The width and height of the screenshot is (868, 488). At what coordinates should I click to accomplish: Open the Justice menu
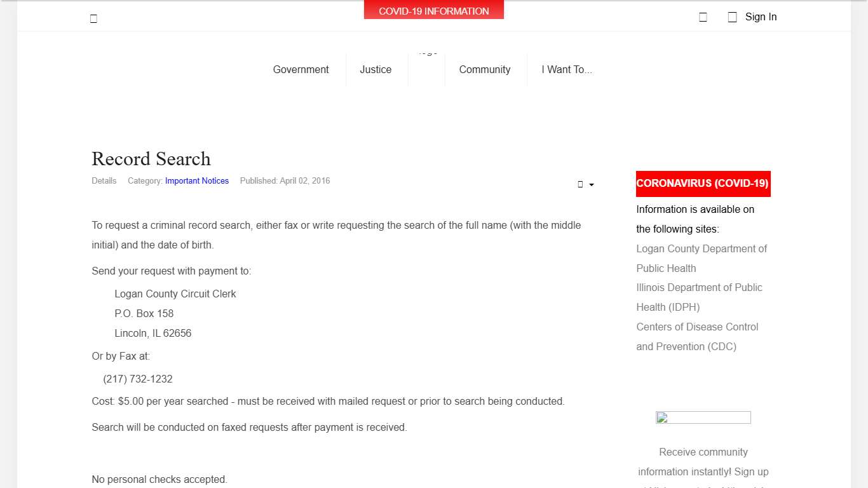point(376,69)
